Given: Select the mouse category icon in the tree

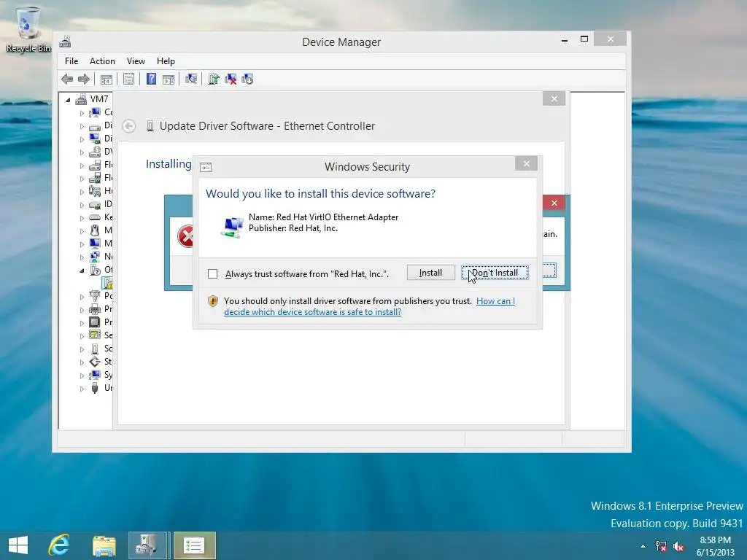Looking at the screenshot, I should (95, 230).
